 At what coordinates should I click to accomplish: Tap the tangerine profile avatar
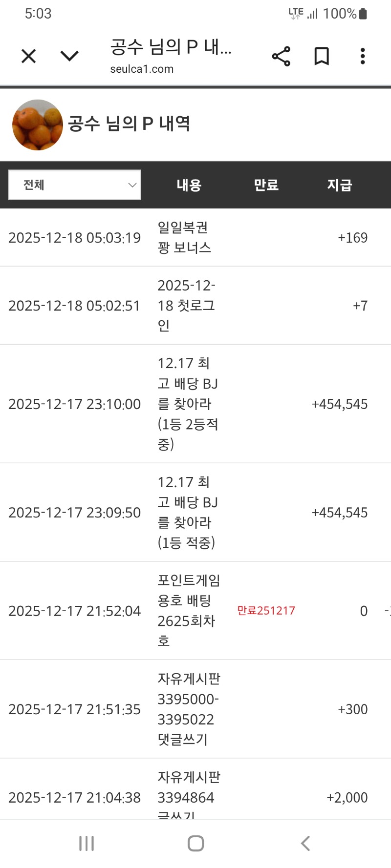[x=38, y=125]
